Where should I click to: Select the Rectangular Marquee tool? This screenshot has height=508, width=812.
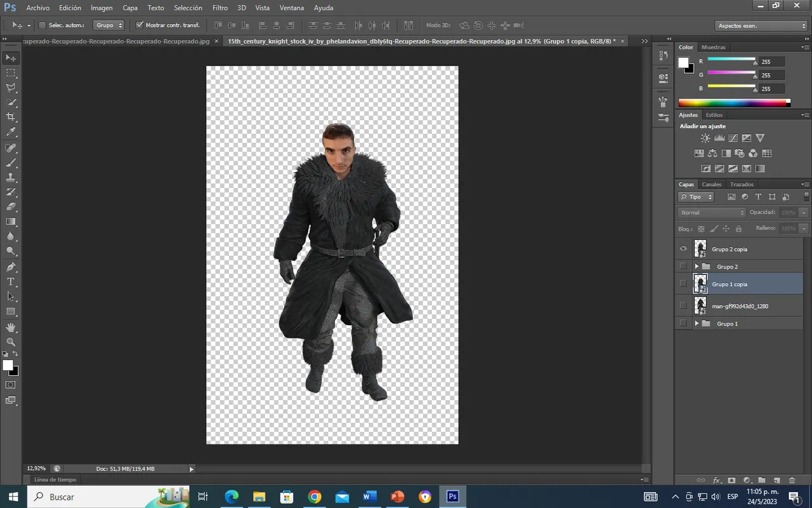(11, 73)
